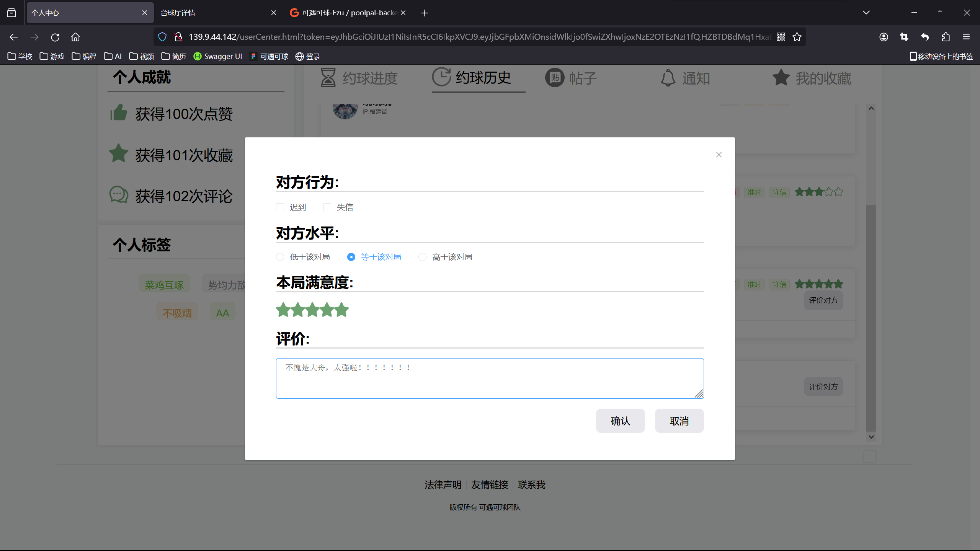Click the 评价 comment text area
This screenshot has width=980, height=551.
(489, 378)
